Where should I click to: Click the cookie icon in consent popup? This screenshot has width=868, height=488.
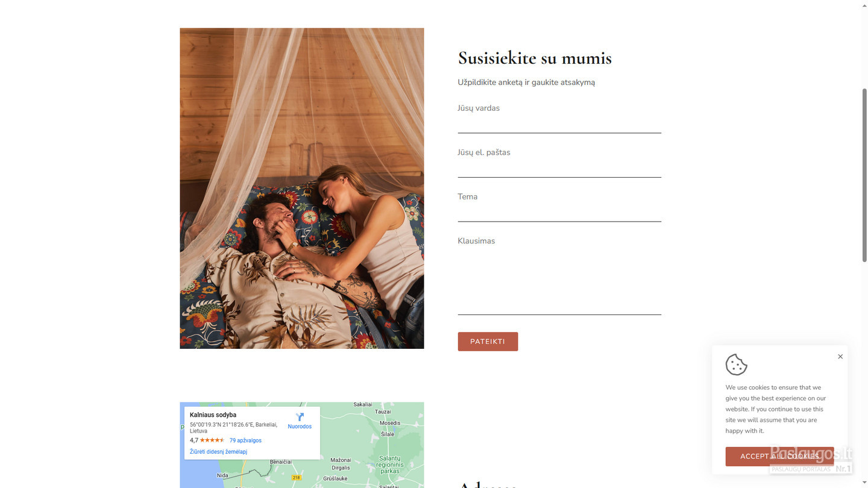click(x=736, y=364)
